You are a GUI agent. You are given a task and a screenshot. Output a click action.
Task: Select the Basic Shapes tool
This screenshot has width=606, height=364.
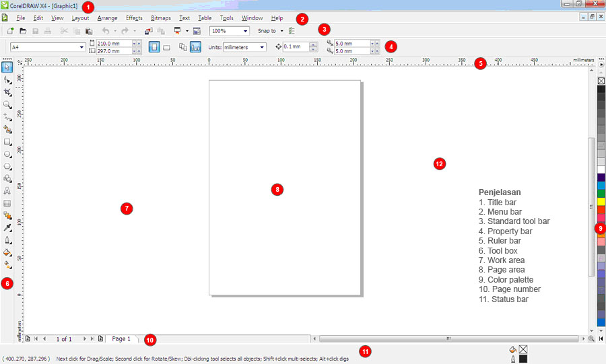(7, 178)
